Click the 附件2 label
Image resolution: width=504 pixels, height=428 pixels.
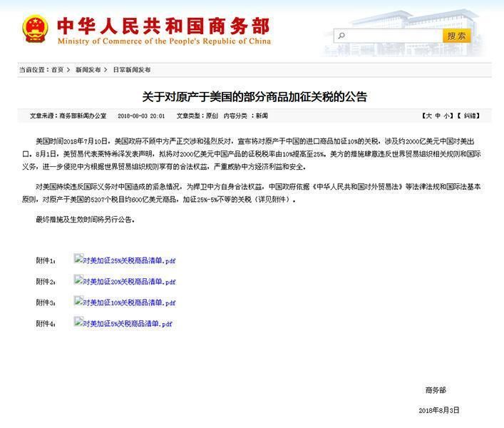[x=46, y=282]
